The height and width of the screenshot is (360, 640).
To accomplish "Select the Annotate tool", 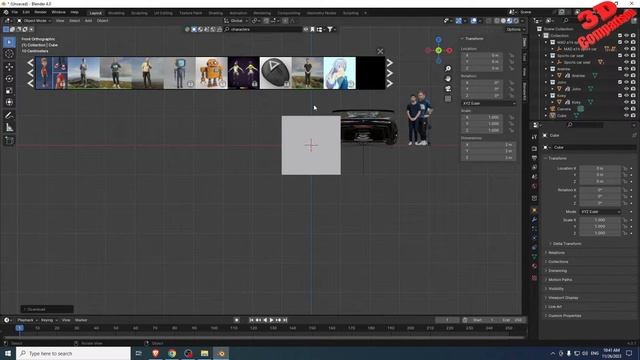I will [x=9, y=116].
